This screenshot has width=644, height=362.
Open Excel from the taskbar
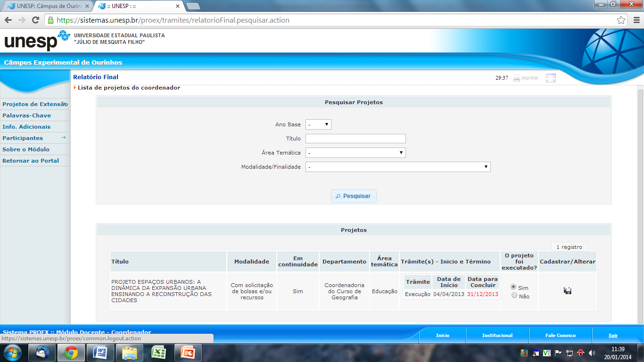coord(159,353)
